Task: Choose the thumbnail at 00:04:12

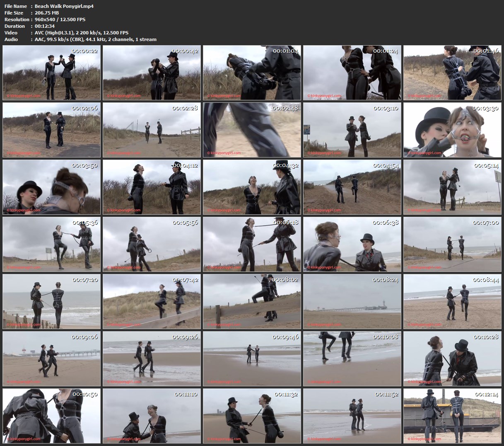Action: tap(152, 187)
